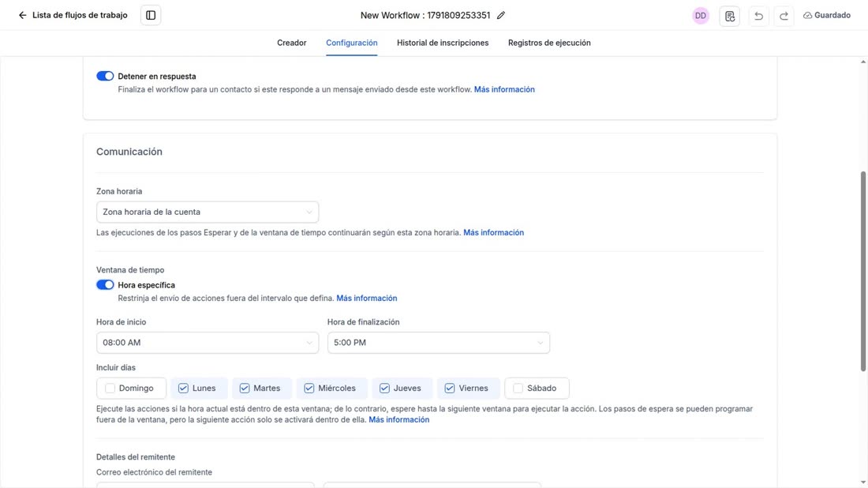Open the DD user avatar
The width and height of the screenshot is (868, 488).
point(700,16)
